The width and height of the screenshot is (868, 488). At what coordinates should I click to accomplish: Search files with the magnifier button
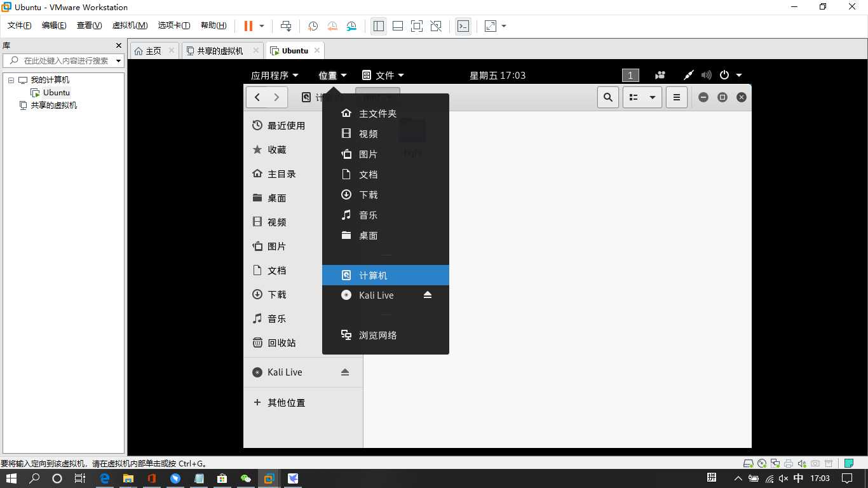point(608,97)
